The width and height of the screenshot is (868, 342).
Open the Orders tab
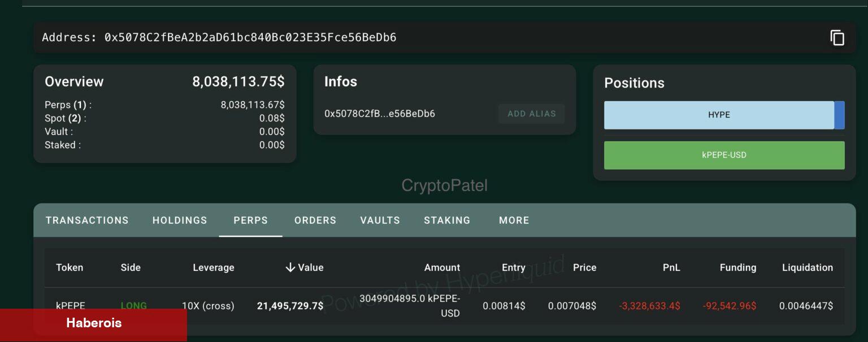(315, 220)
